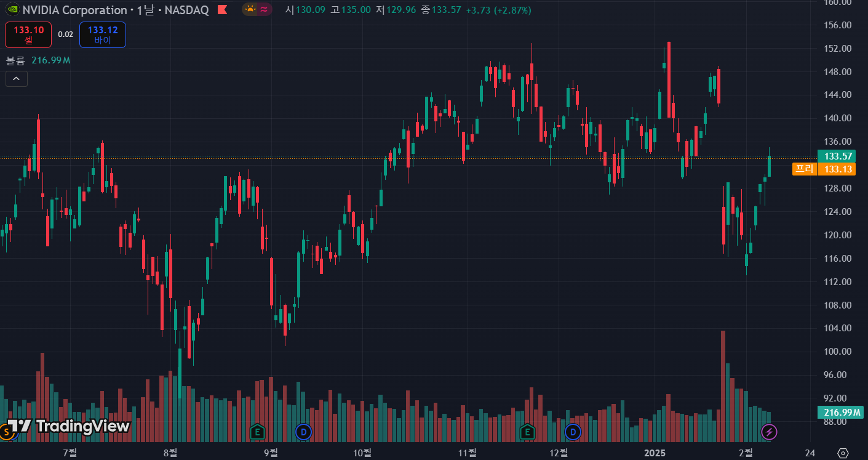This screenshot has width=868, height=460.
Task: Click the orange sun pre-market session icon
Action: pos(250,9)
